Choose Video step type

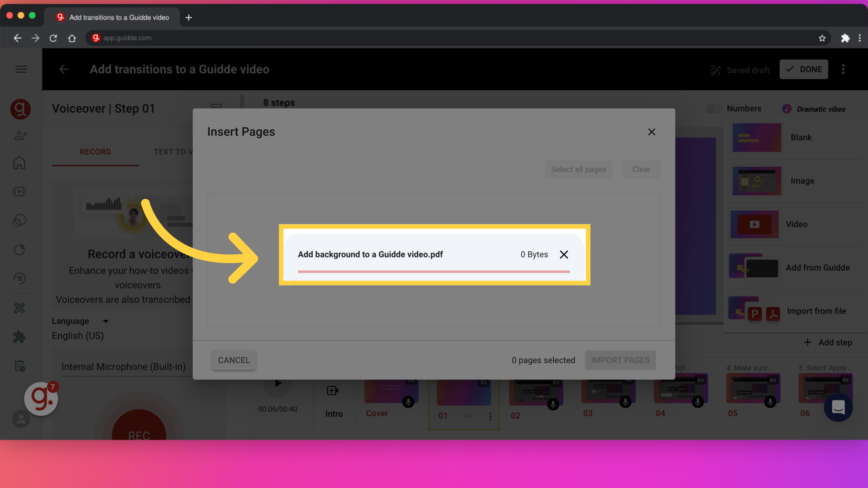point(796,224)
